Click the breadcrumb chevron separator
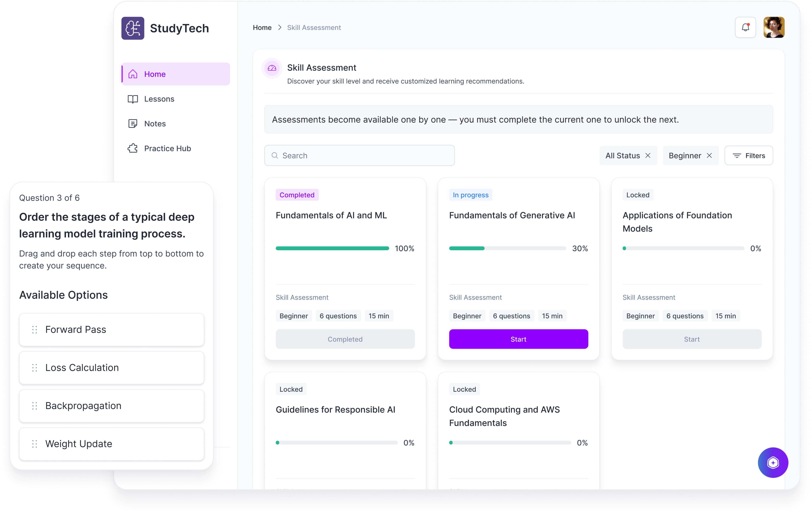 point(280,28)
